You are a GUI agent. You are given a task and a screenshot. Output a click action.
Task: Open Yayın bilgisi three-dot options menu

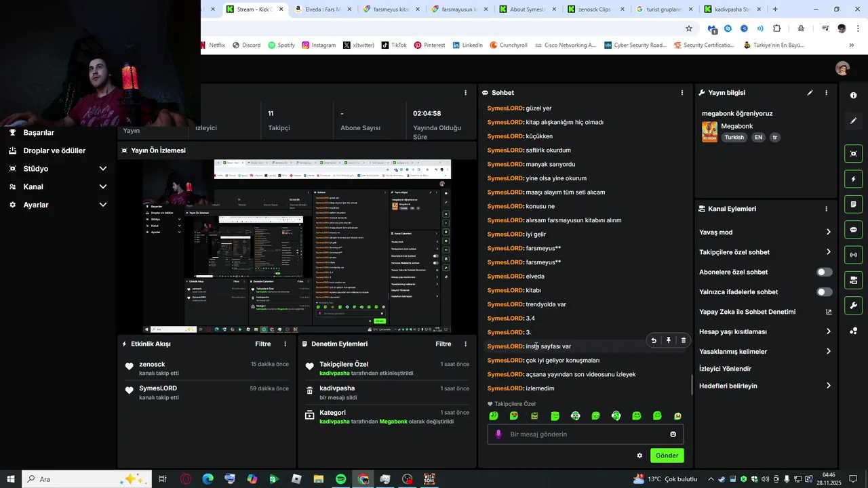(826, 92)
